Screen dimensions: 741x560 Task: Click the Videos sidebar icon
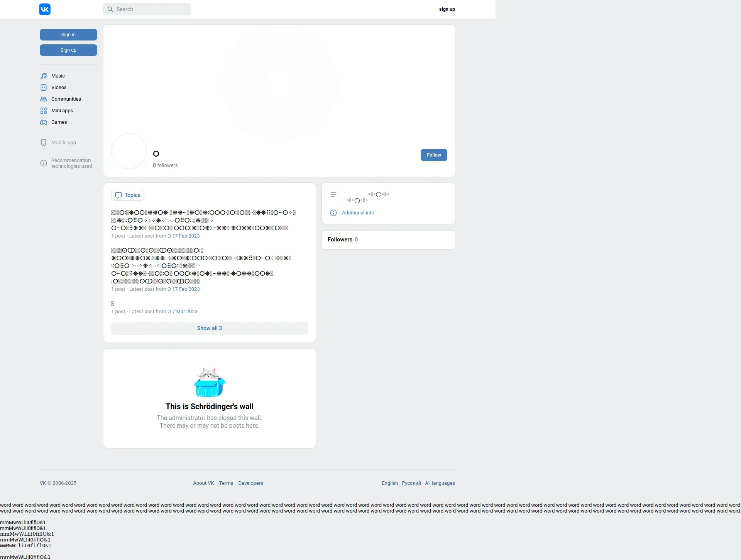(x=44, y=88)
